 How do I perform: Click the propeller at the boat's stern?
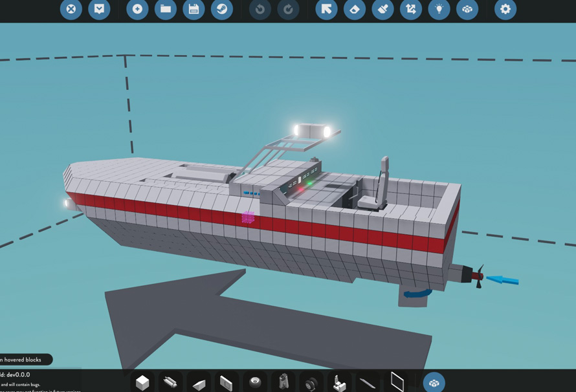(478, 276)
